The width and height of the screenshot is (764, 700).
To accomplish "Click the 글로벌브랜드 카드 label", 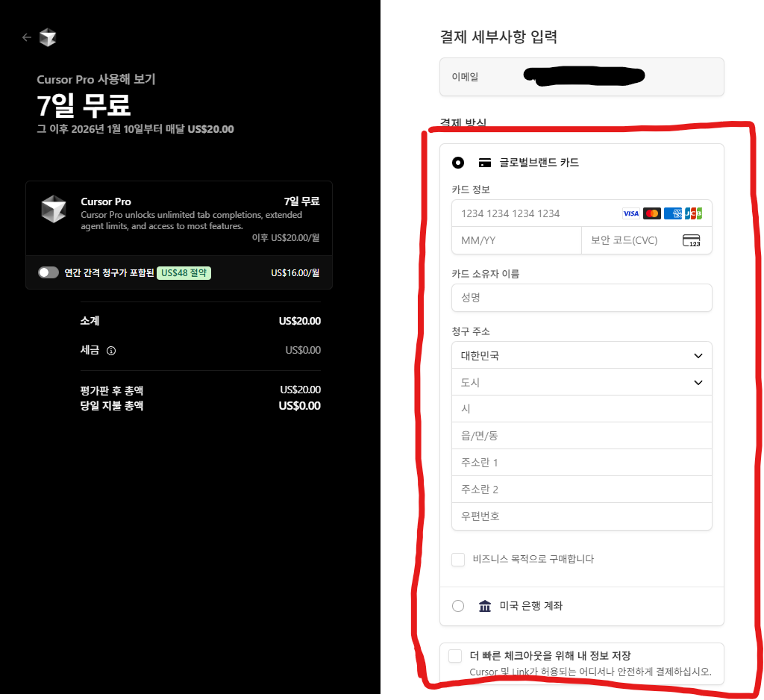I will [539, 163].
